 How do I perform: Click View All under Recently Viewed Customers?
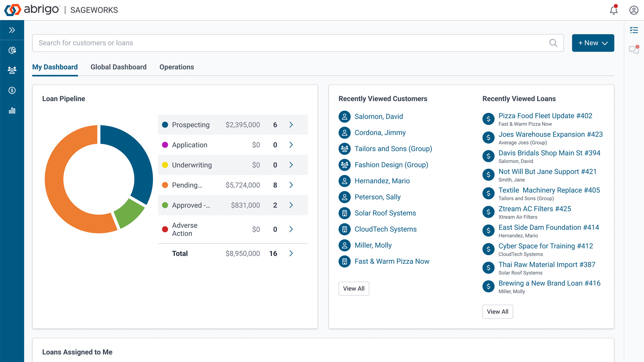354,289
